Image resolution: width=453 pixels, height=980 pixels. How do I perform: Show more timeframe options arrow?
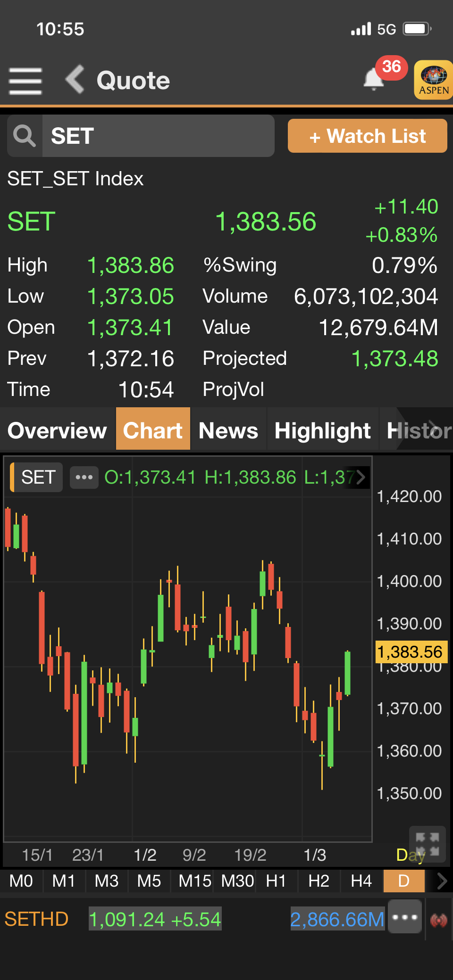(442, 881)
